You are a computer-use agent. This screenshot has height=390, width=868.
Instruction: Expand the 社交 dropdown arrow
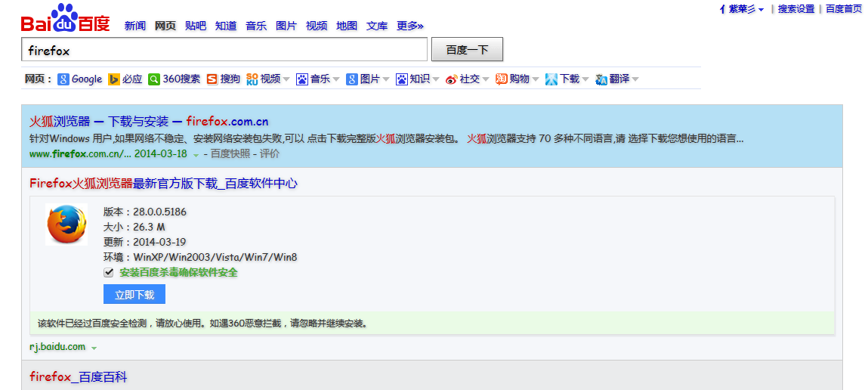pos(486,80)
